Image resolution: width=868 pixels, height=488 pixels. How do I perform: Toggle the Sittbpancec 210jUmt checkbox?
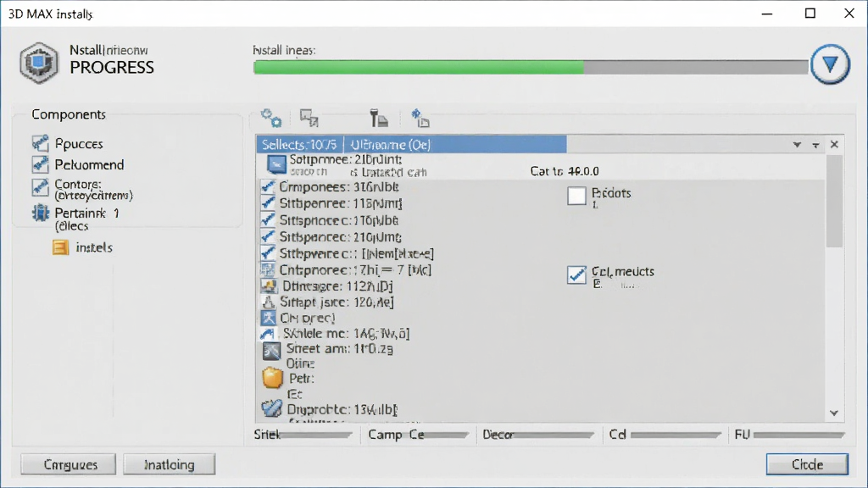click(268, 236)
